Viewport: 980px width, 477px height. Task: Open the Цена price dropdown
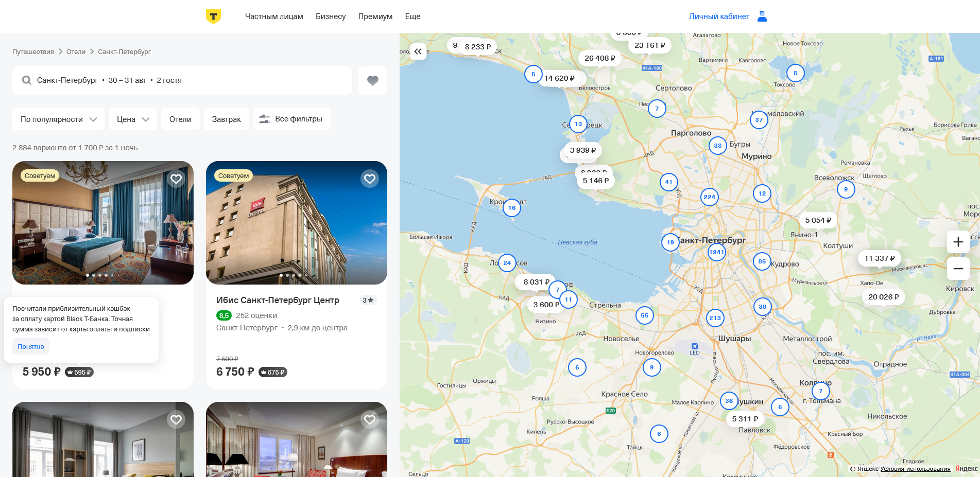(x=132, y=119)
